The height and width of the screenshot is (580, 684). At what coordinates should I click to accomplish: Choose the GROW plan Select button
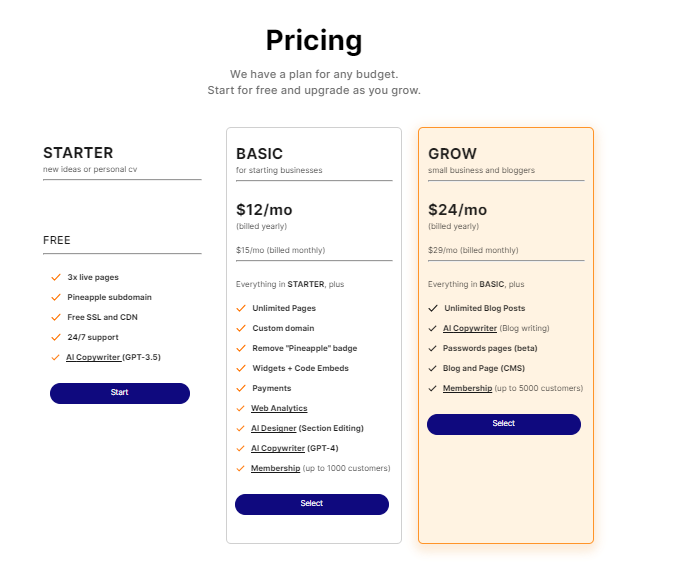coord(504,424)
